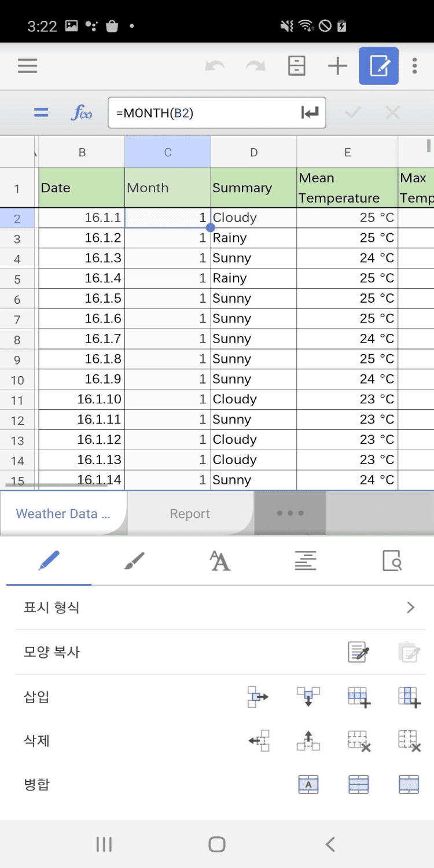434x868 pixels.
Task: Delete row icon in 삭제 row
Action: coord(359,740)
